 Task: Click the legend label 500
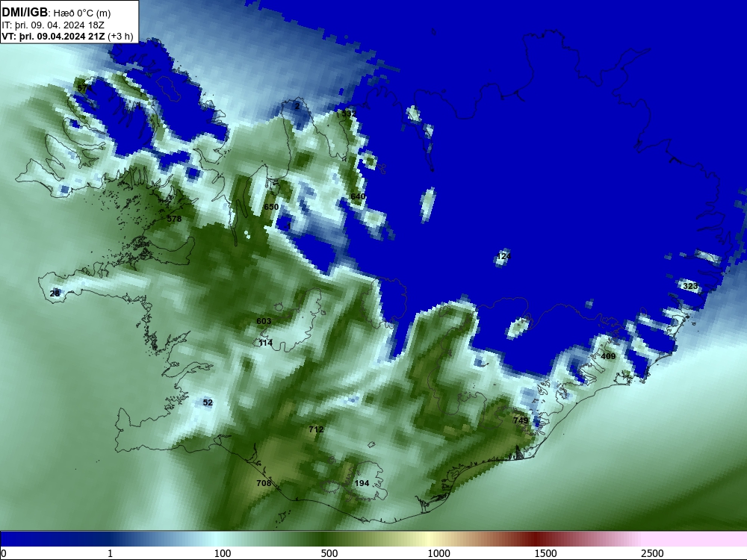point(329,553)
